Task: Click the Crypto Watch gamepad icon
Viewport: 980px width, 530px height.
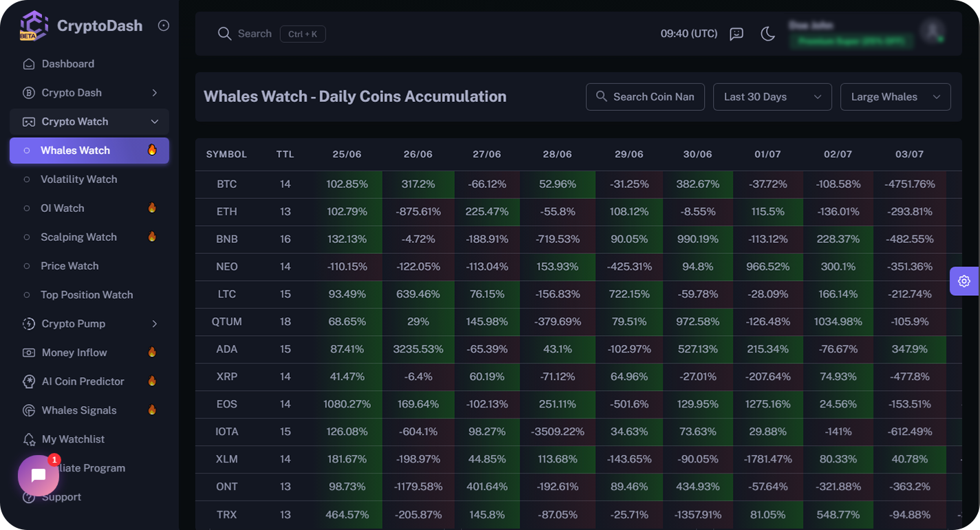Action: pos(29,122)
